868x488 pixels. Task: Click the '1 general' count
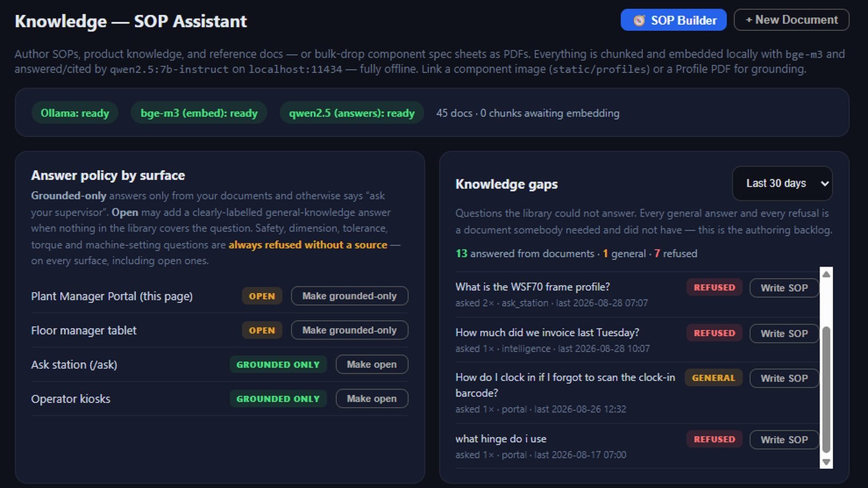tap(624, 253)
